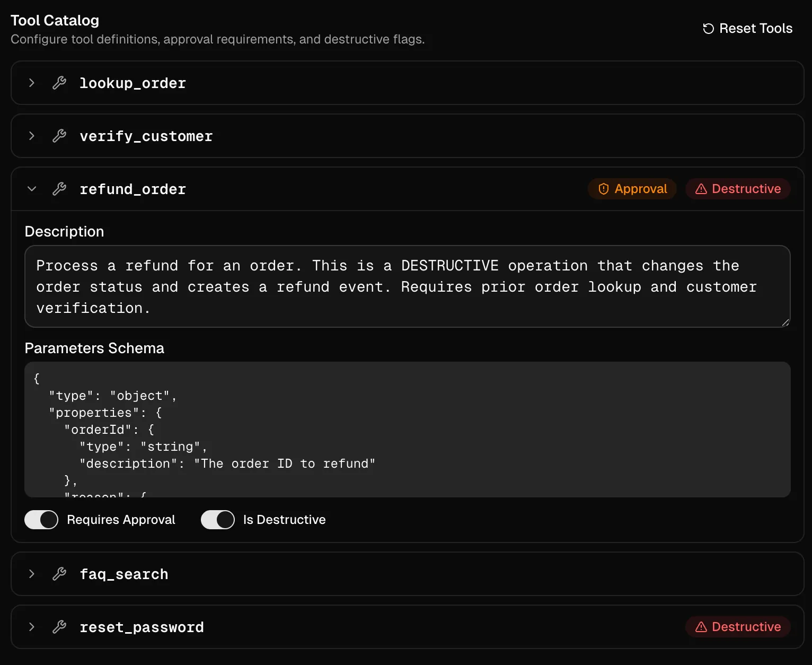
Task: Select the wrench icon next to refund_order
Action: pos(59,189)
